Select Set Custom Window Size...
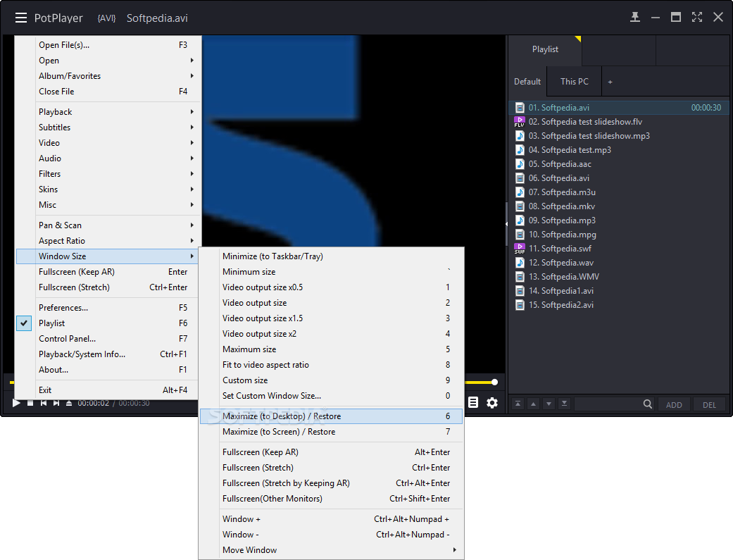The height and width of the screenshot is (560, 733). (x=331, y=395)
